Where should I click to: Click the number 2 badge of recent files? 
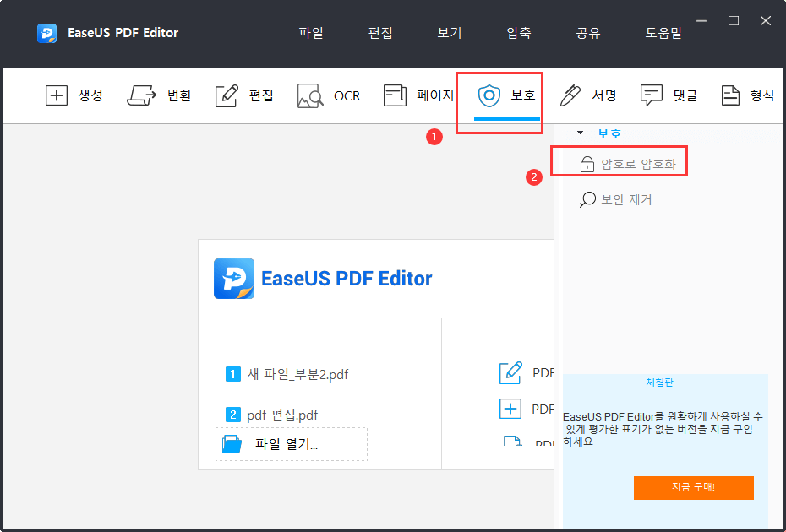pos(233,415)
